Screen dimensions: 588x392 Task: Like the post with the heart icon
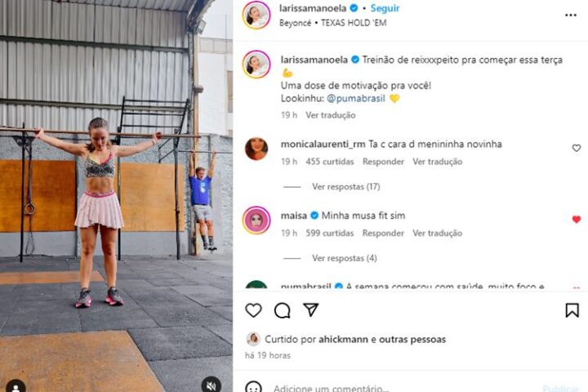point(253,310)
